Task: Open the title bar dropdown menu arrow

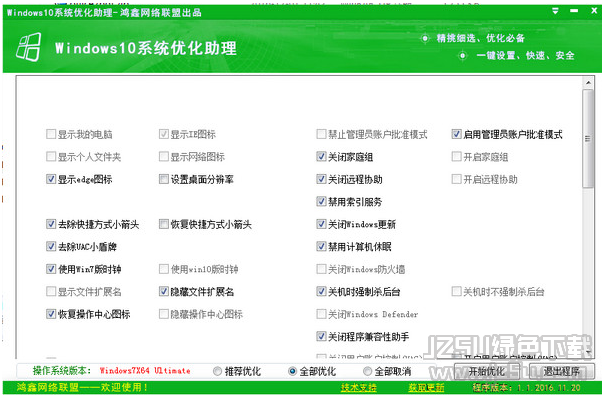Action: point(555,11)
